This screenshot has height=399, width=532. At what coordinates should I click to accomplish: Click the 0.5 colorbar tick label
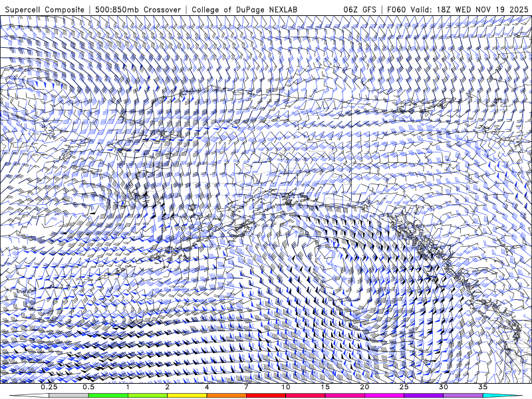tap(88, 387)
